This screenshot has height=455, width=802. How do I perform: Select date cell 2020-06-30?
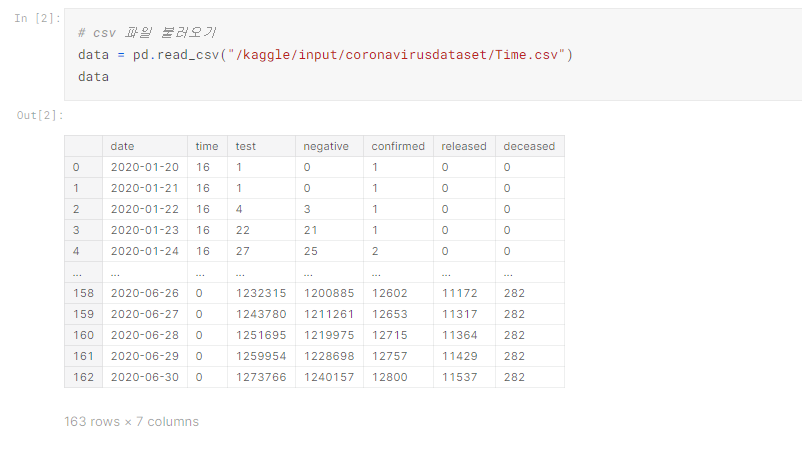pos(145,377)
